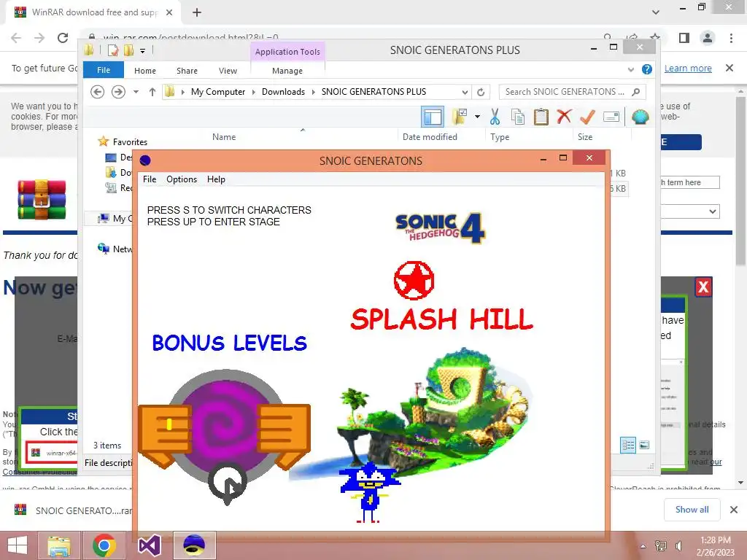Open the Options menu in the game window
The width and height of the screenshot is (747, 560).
(182, 179)
